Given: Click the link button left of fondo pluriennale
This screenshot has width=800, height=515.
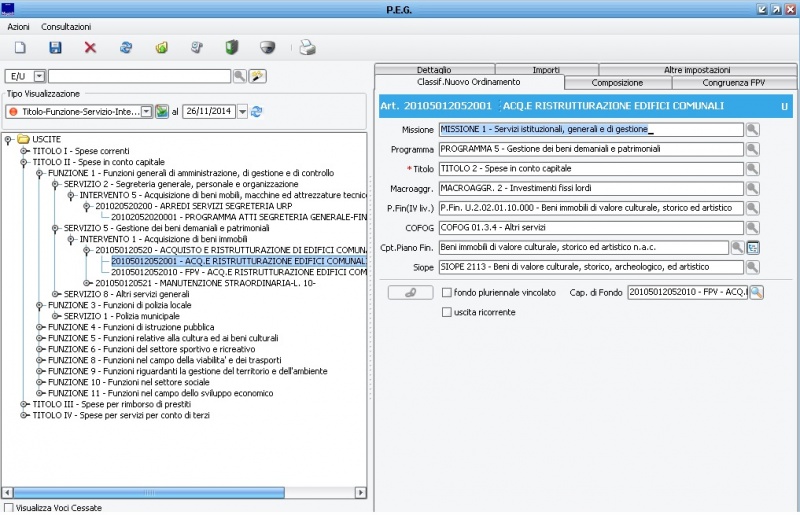Looking at the screenshot, I should pyautogui.click(x=411, y=292).
